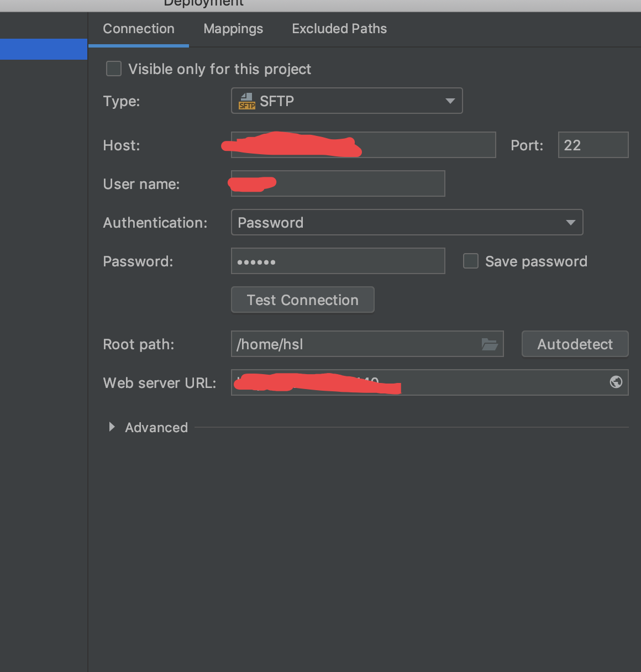Click the Root path field with /home/hsl
The image size is (641, 672).
coord(354,344)
